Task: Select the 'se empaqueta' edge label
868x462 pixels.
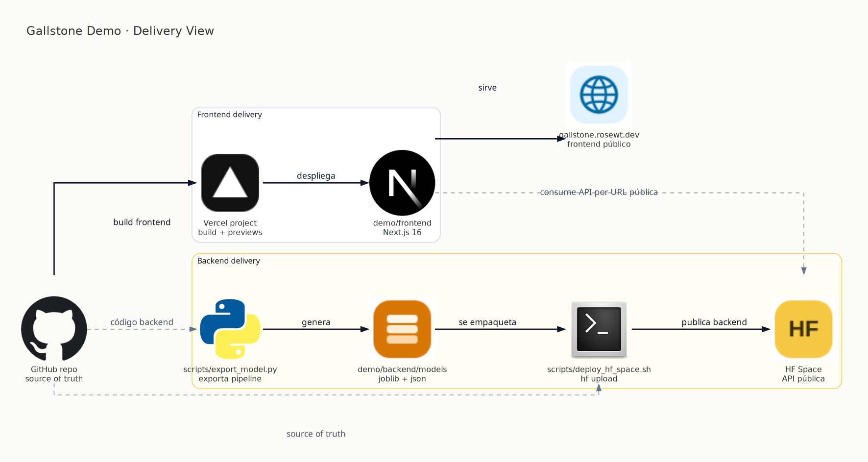Action: click(487, 322)
